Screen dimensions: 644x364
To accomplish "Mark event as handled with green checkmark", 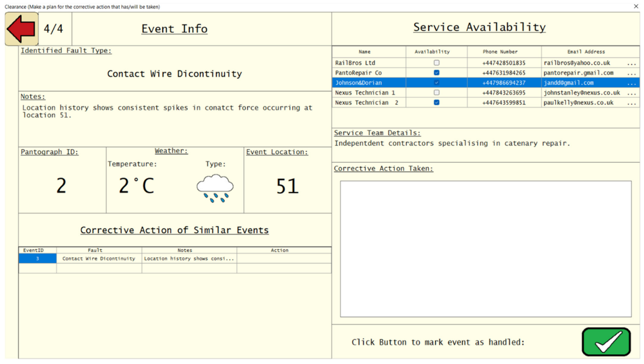I will coord(606,342).
